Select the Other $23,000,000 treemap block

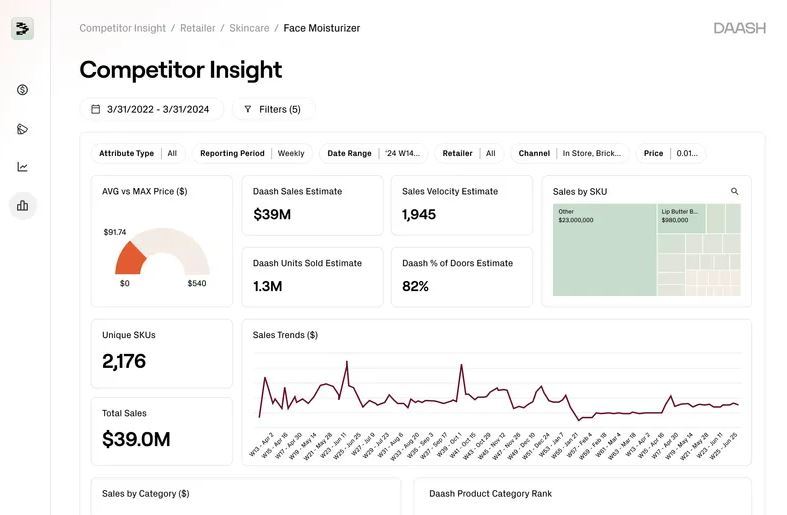(x=604, y=249)
